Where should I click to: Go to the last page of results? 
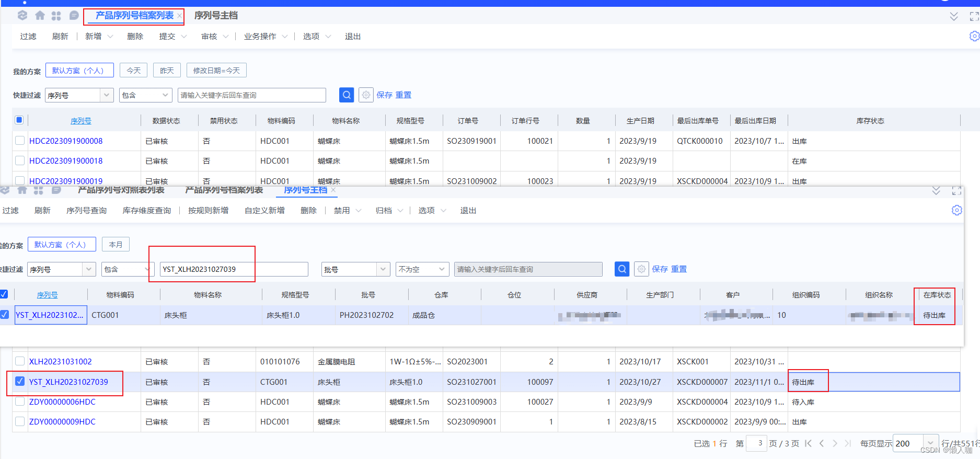point(848,443)
